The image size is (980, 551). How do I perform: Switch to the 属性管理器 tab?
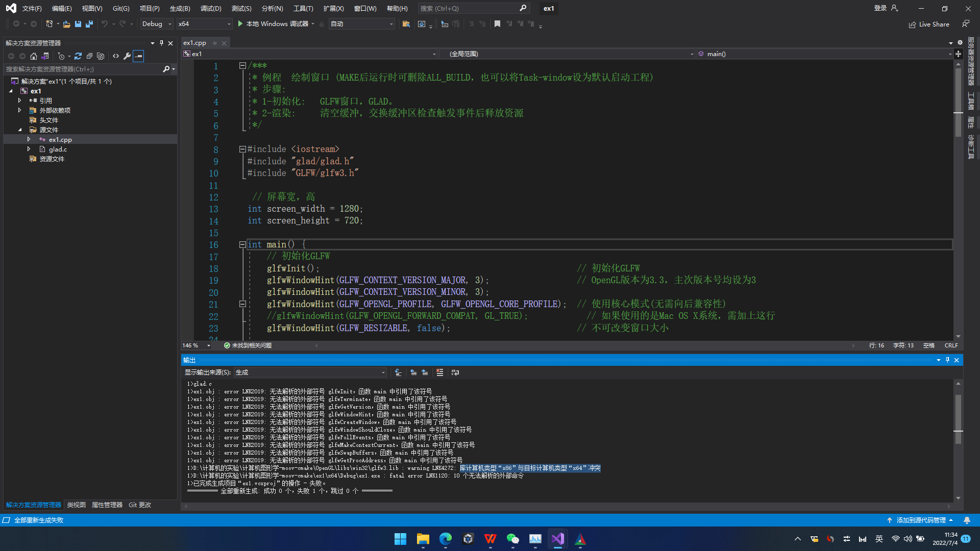click(107, 505)
